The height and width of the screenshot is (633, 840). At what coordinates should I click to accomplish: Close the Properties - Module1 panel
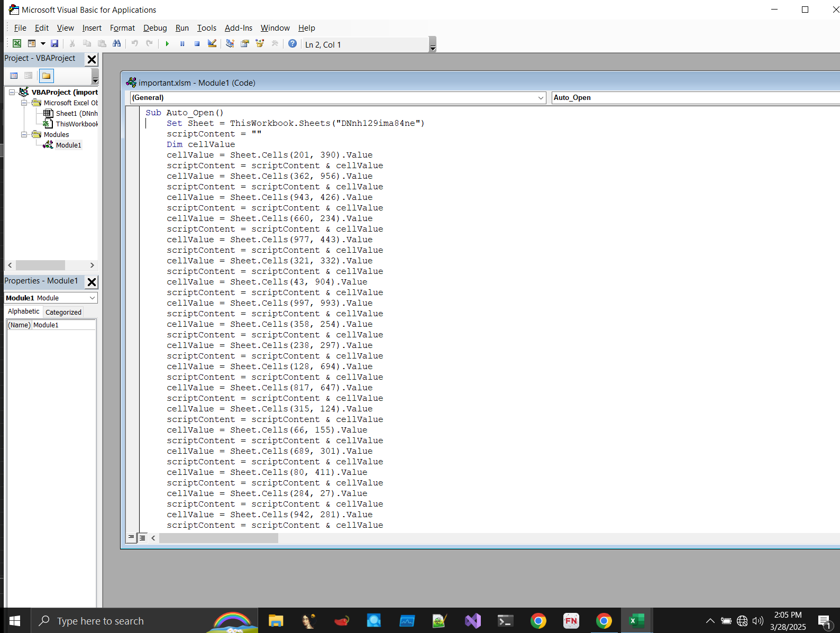[x=92, y=282]
